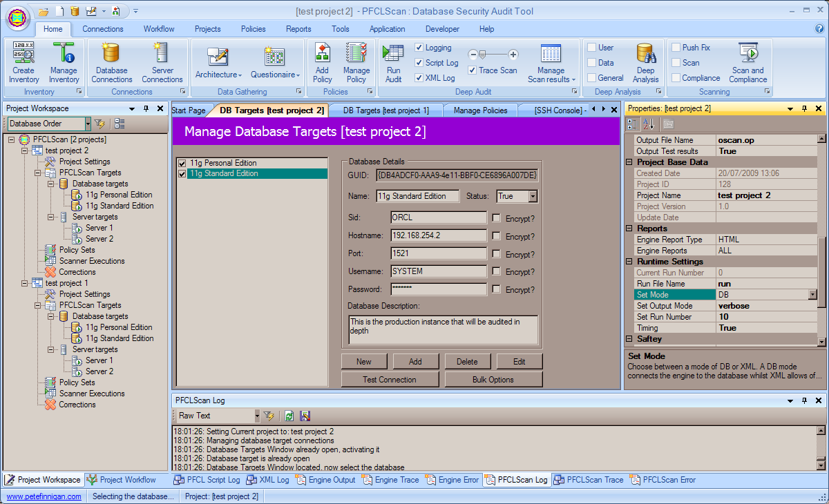Click the Hostname input field
The width and height of the screenshot is (829, 504).
coord(439,235)
